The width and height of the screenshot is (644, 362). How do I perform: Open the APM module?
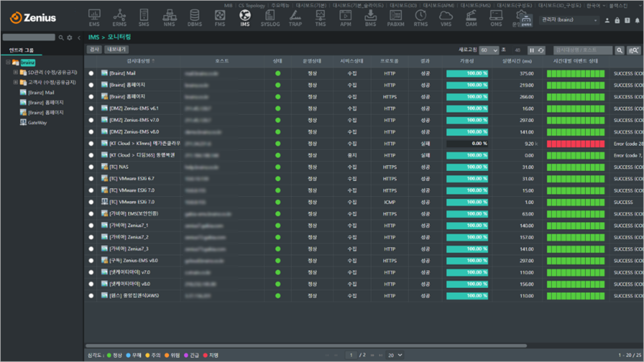346,18
